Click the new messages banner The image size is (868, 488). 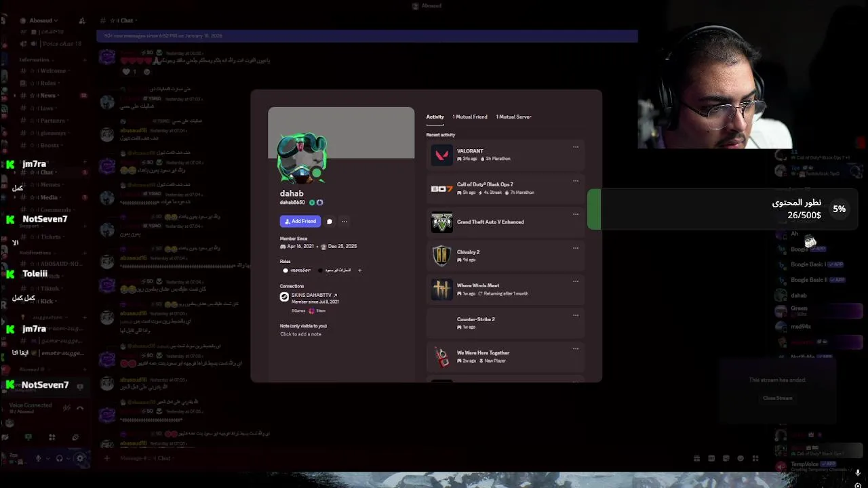pyautogui.click(x=366, y=36)
